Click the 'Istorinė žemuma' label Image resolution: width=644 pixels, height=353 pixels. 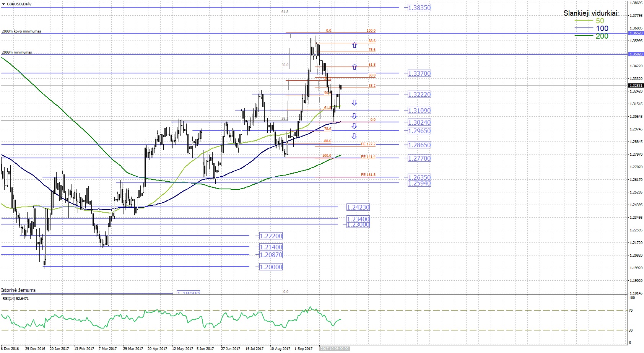point(18,290)
